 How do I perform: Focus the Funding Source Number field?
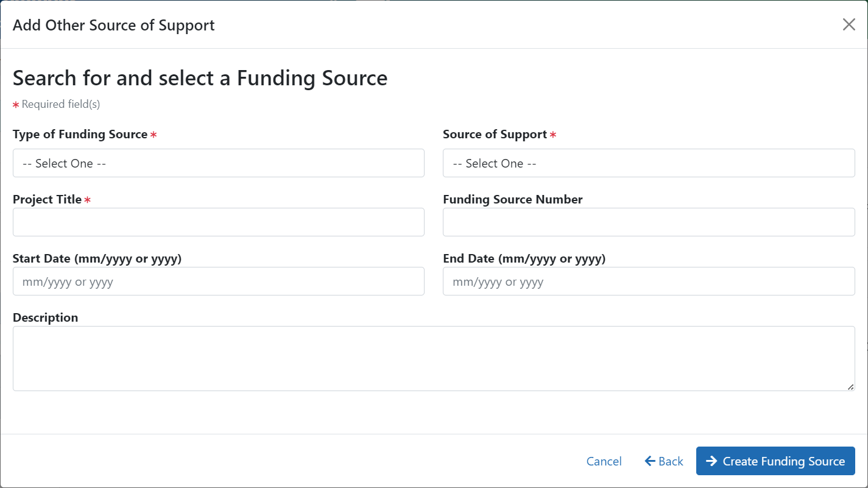649,222
